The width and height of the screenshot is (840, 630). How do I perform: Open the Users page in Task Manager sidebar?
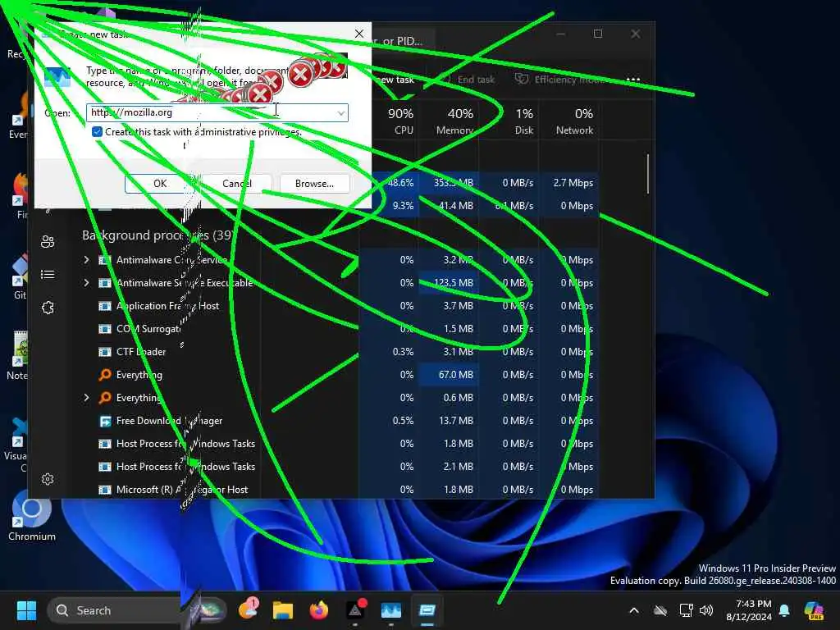click(48, 242)
